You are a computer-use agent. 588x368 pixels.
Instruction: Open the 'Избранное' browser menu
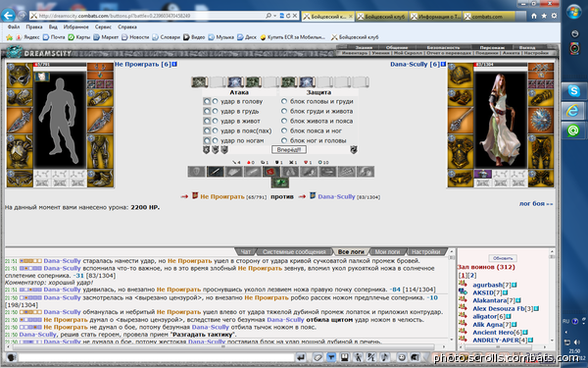tap(75, 27)
